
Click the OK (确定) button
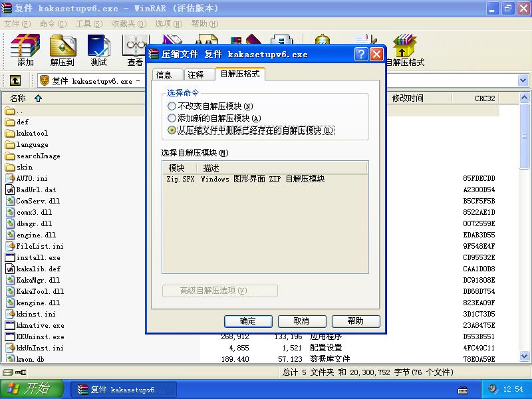coord(248,321)
